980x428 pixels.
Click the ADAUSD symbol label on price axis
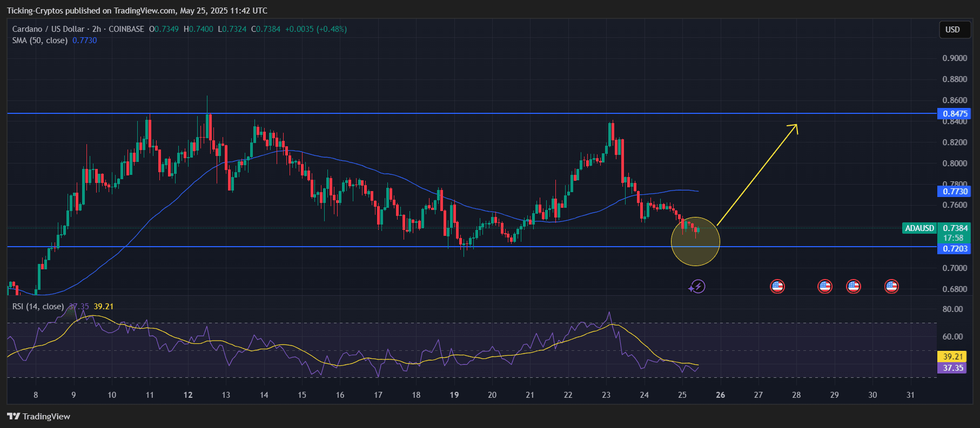(919, 228)
